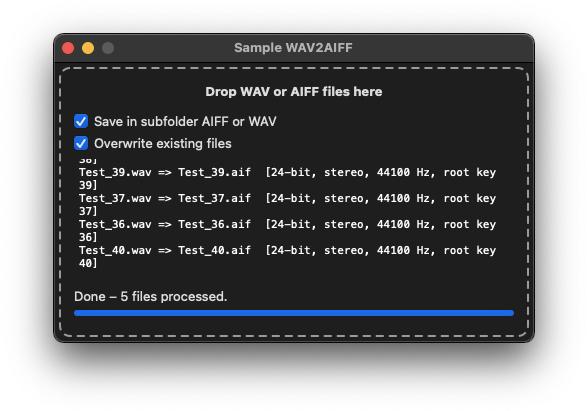Click the wrapped 37] root key value
Screen dimensions: 588x411
point(88,212)
